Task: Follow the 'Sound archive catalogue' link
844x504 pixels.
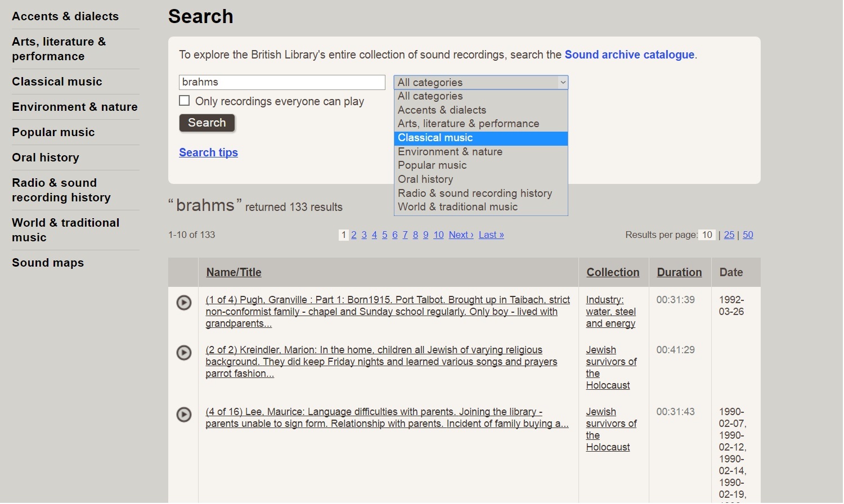Action: point(629,55)
